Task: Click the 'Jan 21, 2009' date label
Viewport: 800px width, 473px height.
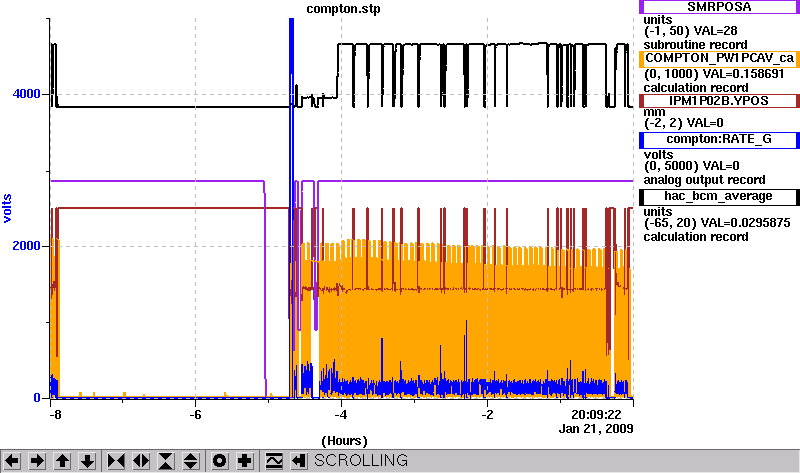Action: click(x=596, y=429)
